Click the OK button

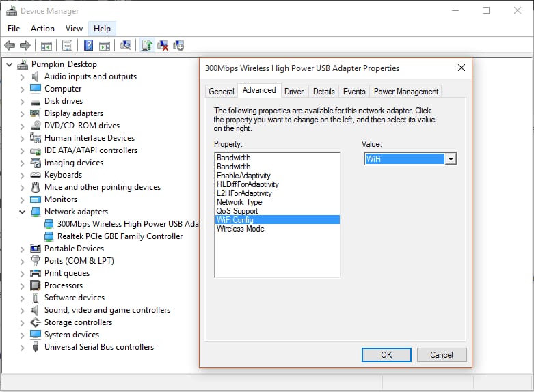[386, 355]
